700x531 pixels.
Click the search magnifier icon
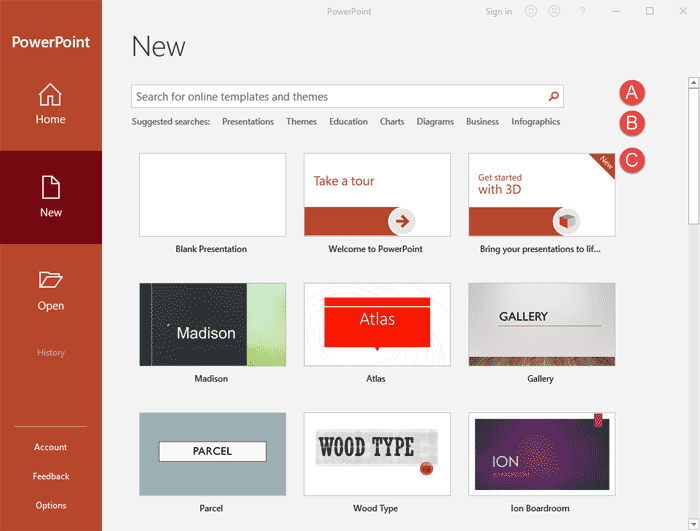(x=554, y=96)
